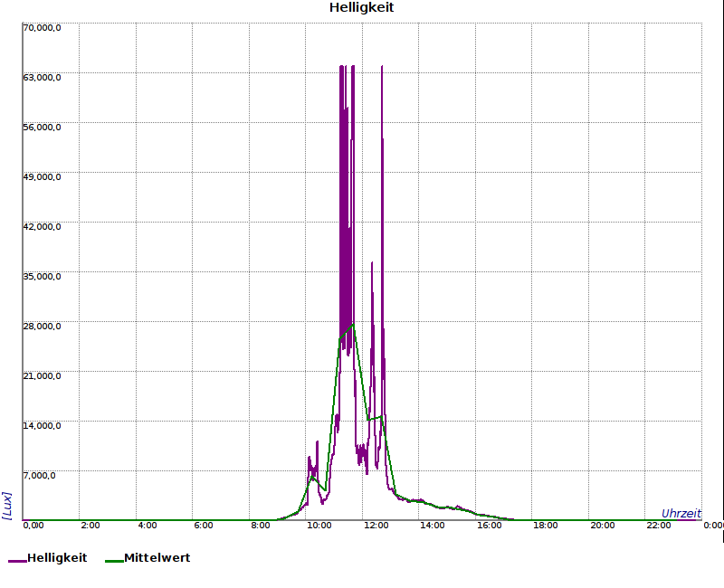Image resolution: width=724 pixels, height=588 pixels.
Task: Select the 12:00 tick on time axis
Action: tap(375, 526)
